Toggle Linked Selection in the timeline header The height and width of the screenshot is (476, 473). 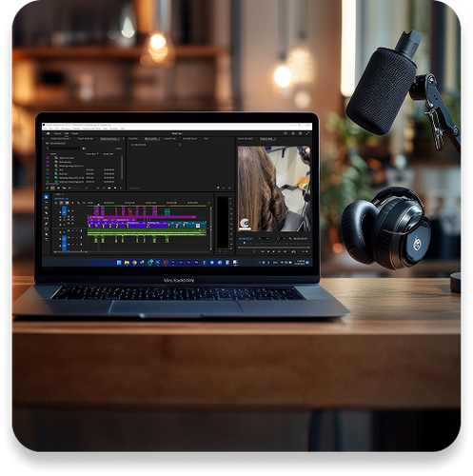68,203
